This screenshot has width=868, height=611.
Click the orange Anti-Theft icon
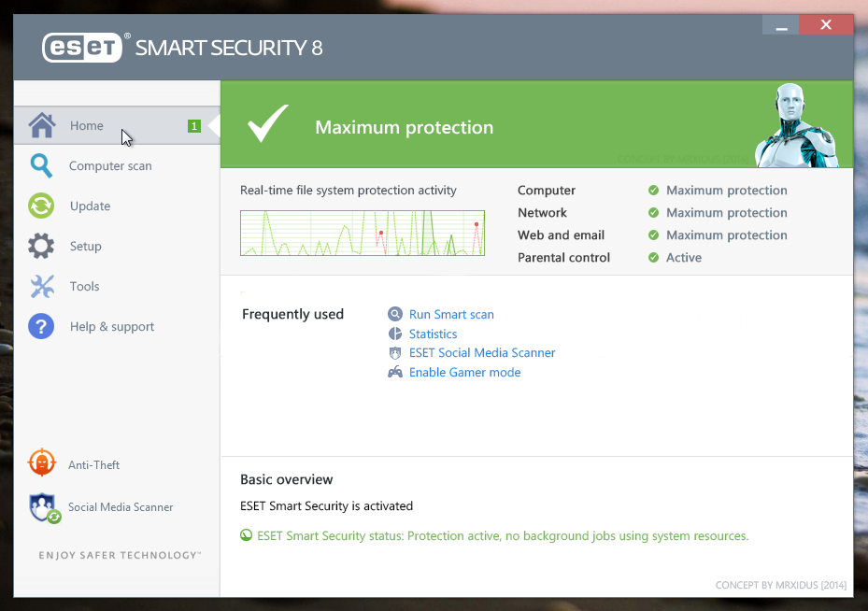click(42, 463)
